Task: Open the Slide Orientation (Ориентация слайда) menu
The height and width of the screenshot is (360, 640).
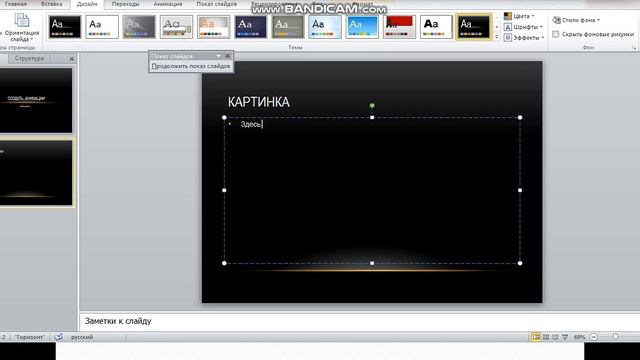Action: coord(22,27)
